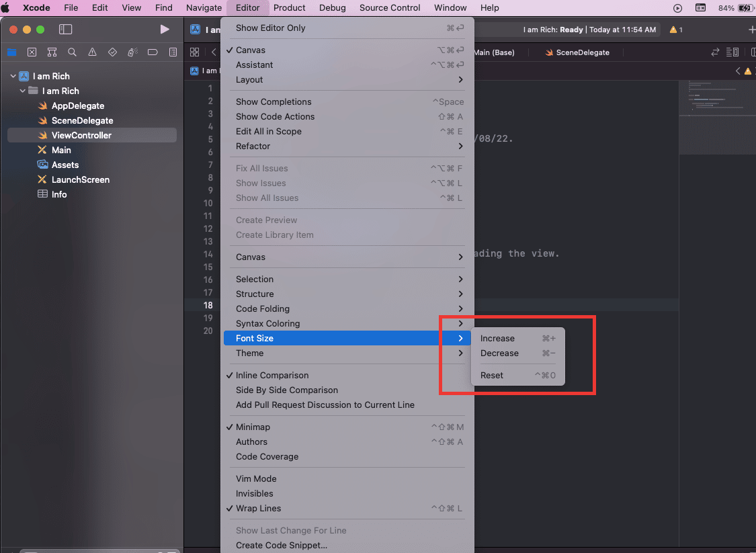The width and height of the screenshot is (756, 553).
Task: Select AppDelegate file in navigator
Action: [77, 105]
